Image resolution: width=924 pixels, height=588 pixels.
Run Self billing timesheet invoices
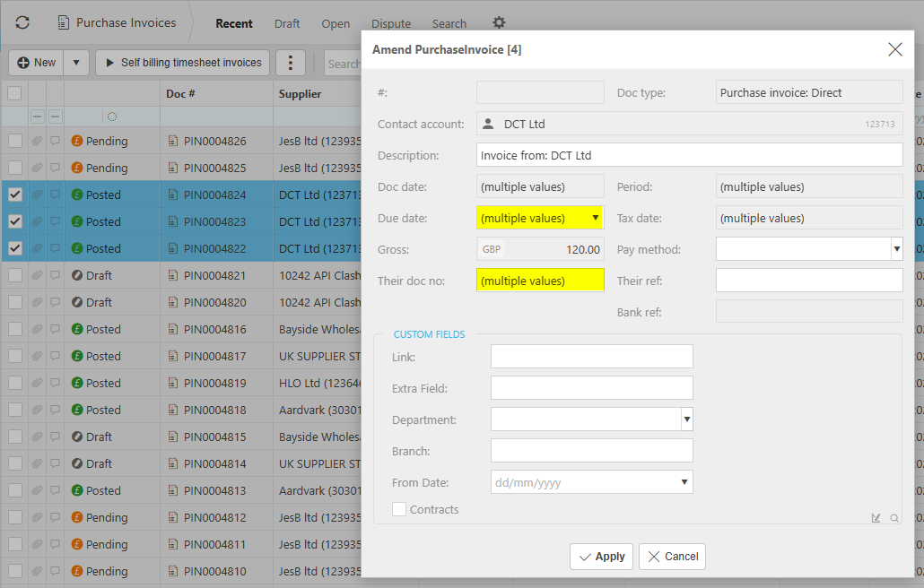pos(182,63)
